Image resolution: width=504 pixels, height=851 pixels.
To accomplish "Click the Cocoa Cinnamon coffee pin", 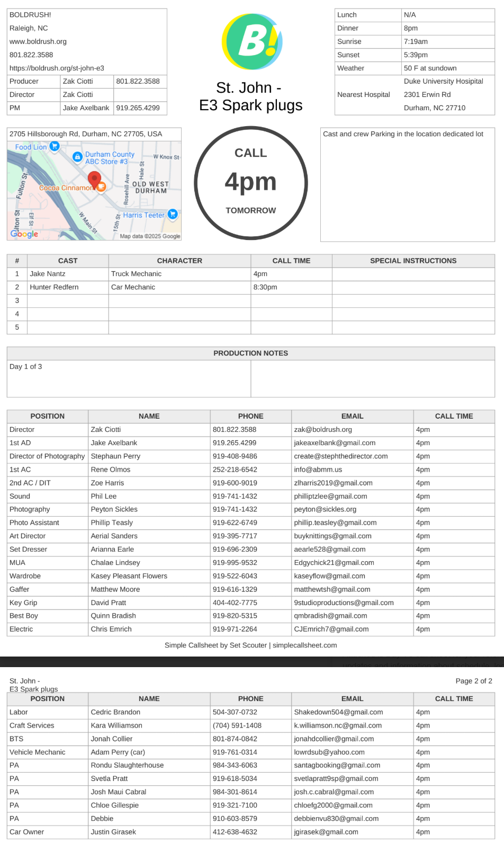I will click(102, 187).
